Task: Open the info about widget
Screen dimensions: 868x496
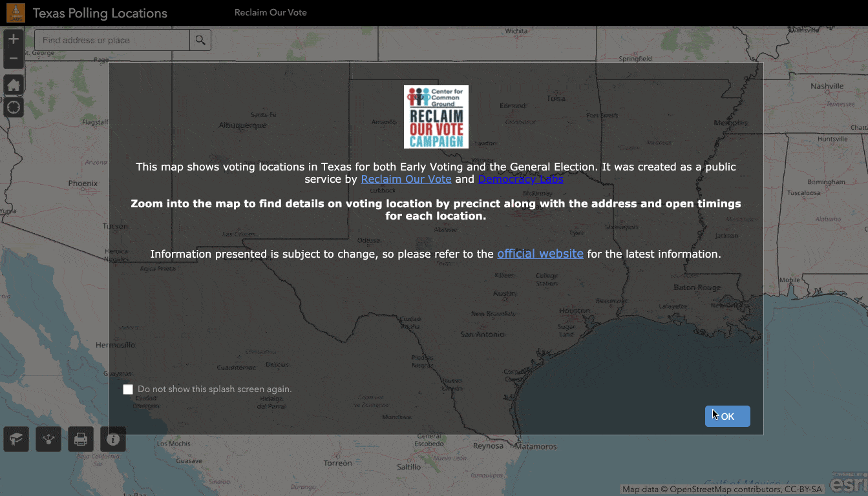Action: (x=113, y=439)
